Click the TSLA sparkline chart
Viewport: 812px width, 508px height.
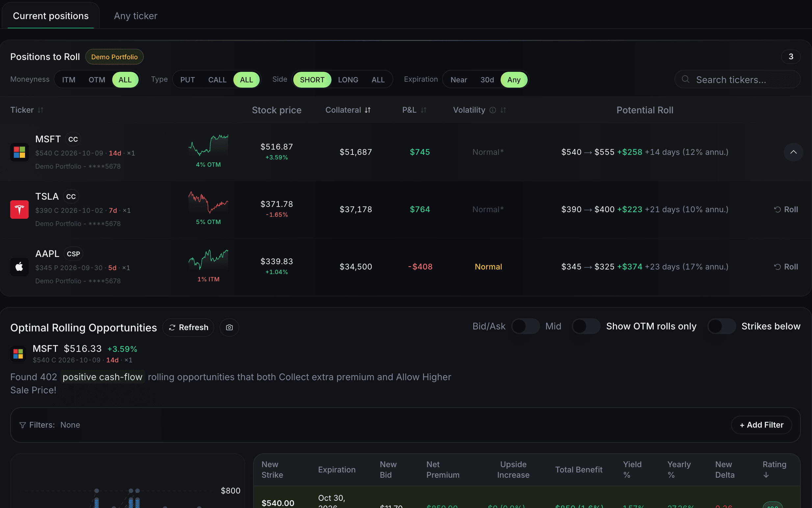(x=208, y=203)
